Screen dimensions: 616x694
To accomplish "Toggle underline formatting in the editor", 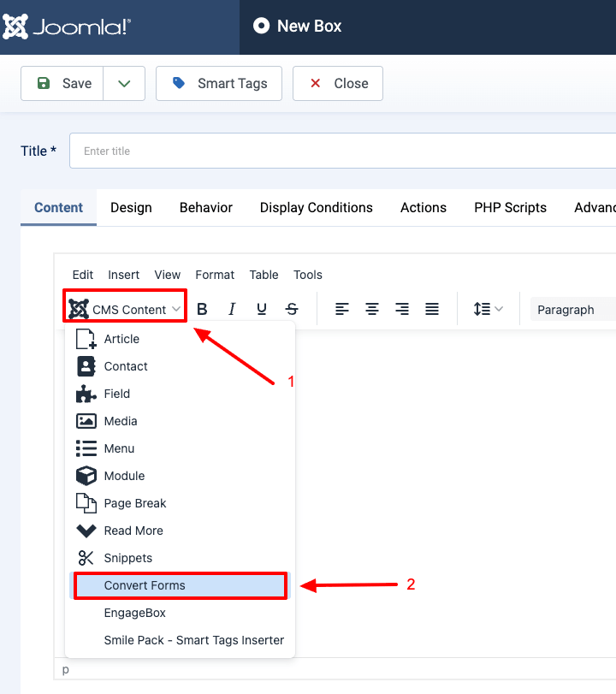I will [262, 309].
